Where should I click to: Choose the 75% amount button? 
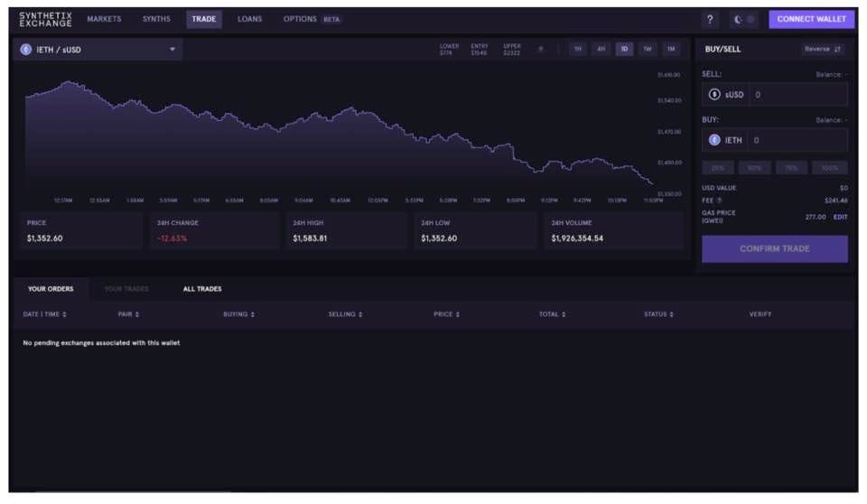tap(792, 168)
